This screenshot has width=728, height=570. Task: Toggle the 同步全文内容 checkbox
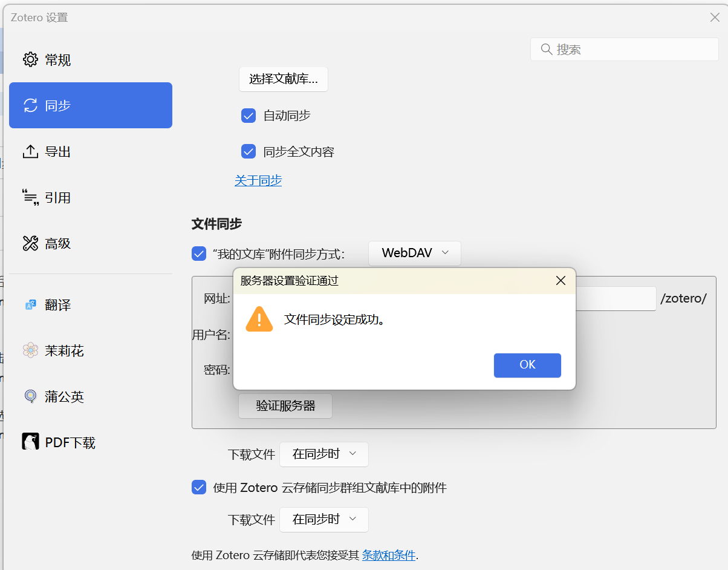tap(249, 151)
